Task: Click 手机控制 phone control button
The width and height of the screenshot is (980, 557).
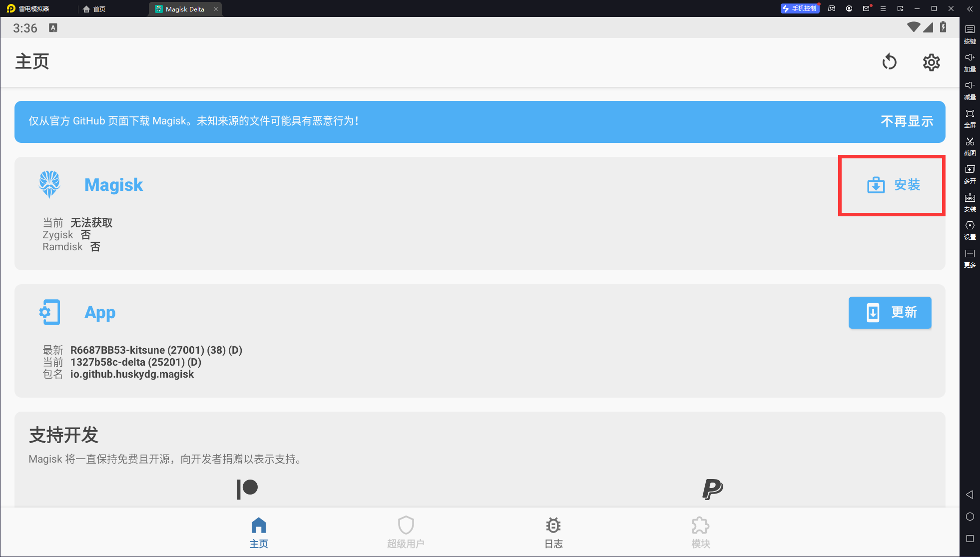Action: point(800,8)
